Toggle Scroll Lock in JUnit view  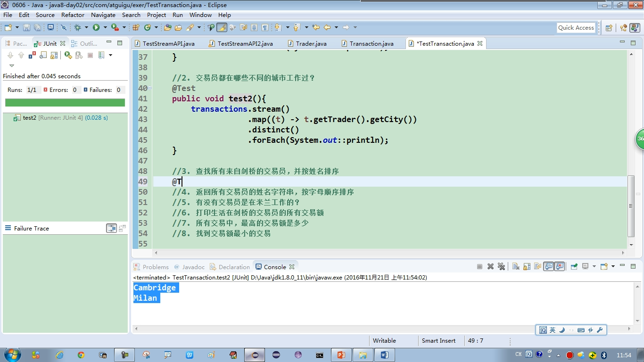click(54, 55)
